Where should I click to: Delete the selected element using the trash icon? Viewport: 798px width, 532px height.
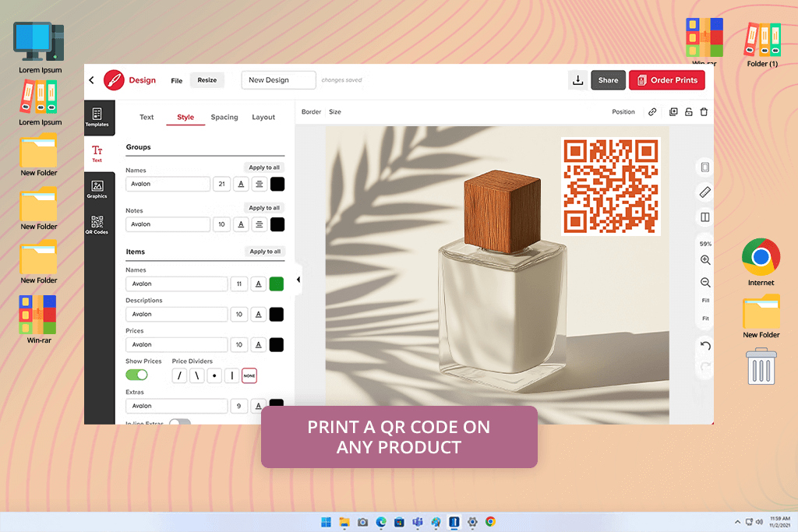coord(704,112)
